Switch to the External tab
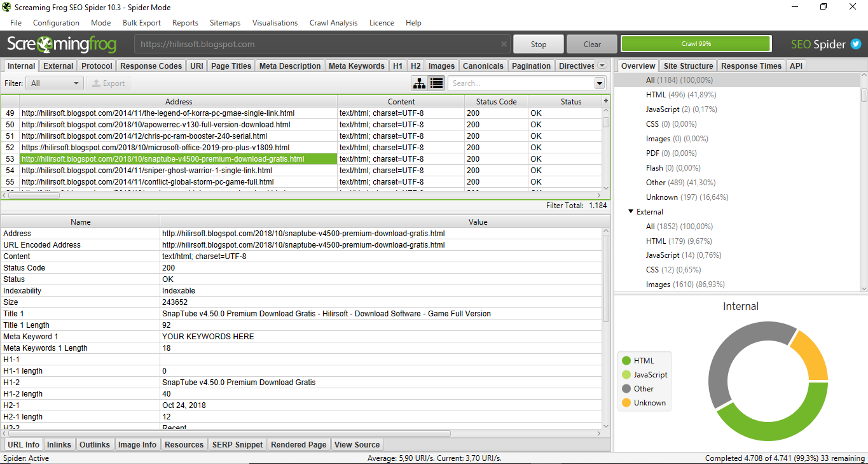The width and height of the screenshot is (868, 464). click(x=59, y=66)
